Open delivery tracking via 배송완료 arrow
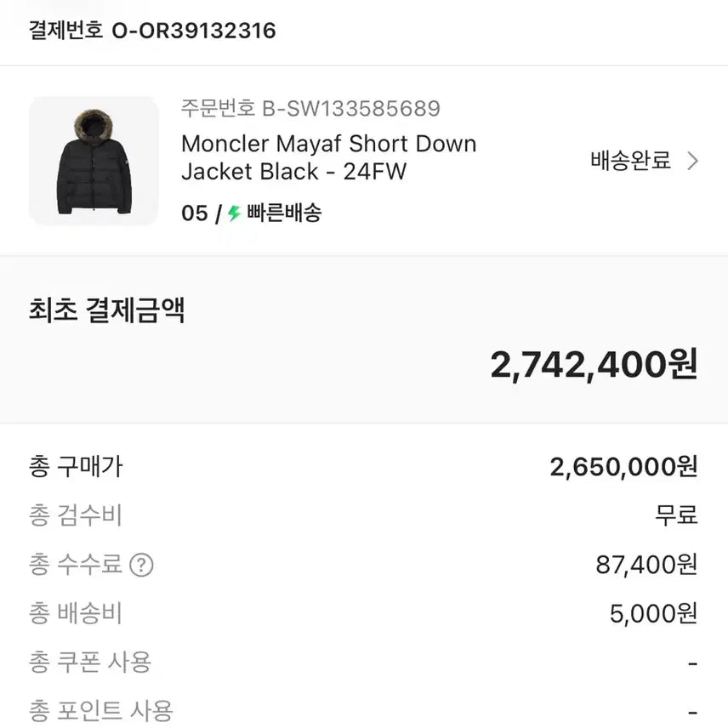This screenshot has width=728, height=728. [692, 160]
